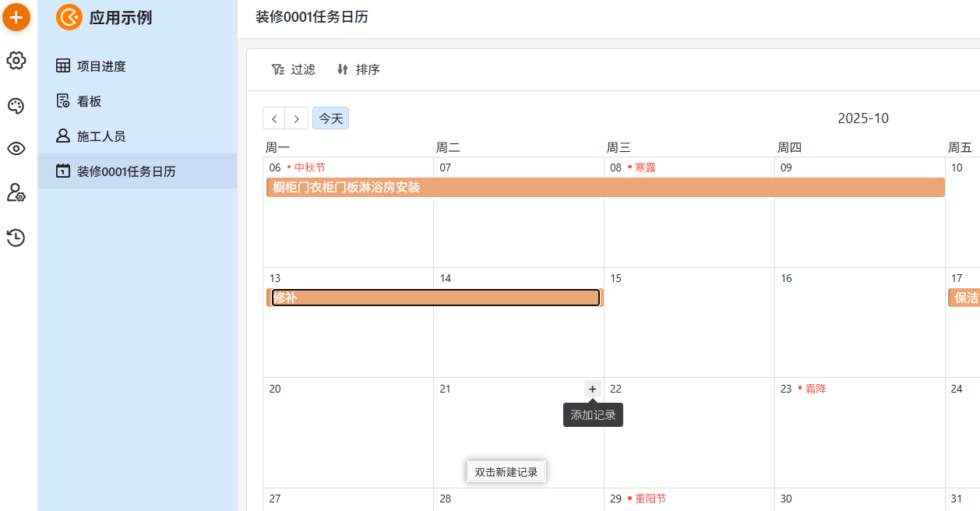Image resolution: width=980 pixels, height=511 pixels.
Task: Open the 保洁 event on day 17
Action: [x=964, y=298]
